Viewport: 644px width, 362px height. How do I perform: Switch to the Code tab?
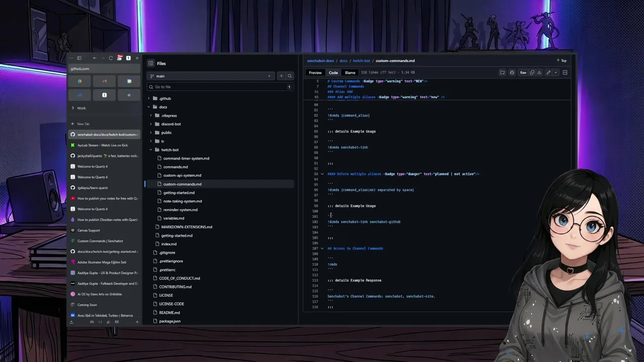tap(333, 72)
